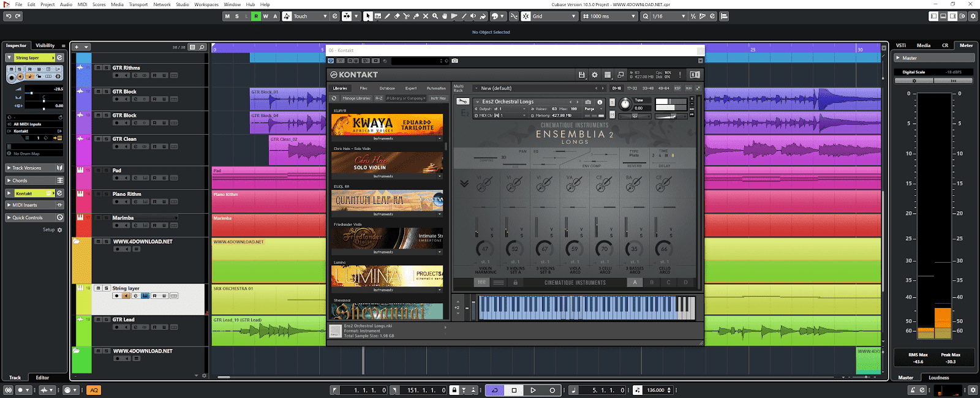
Task: Select the Split scissors tool
Action: pos(406,16)
